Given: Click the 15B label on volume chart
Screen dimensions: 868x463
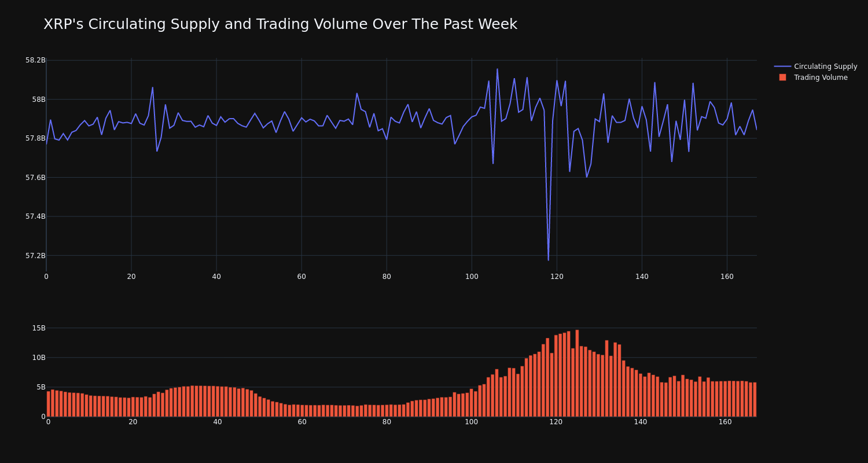Looking at the screenshot, I should pyautogui.click(x=39, y=328).
